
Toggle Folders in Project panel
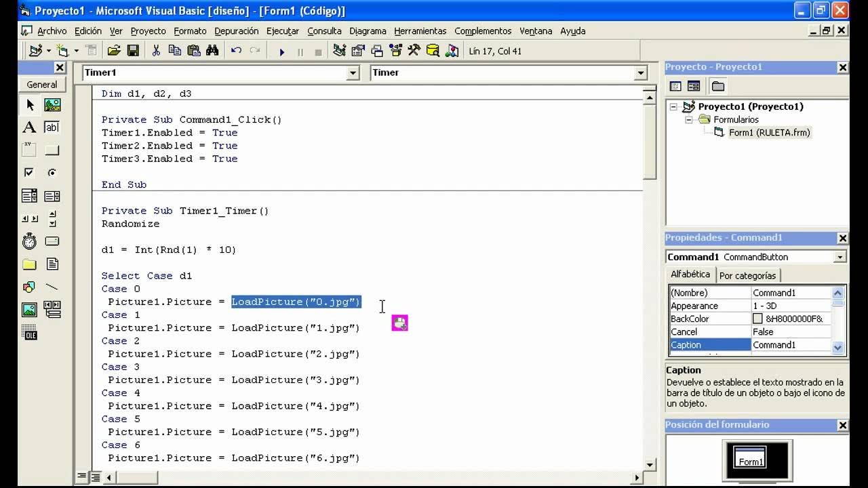[718, 86]
